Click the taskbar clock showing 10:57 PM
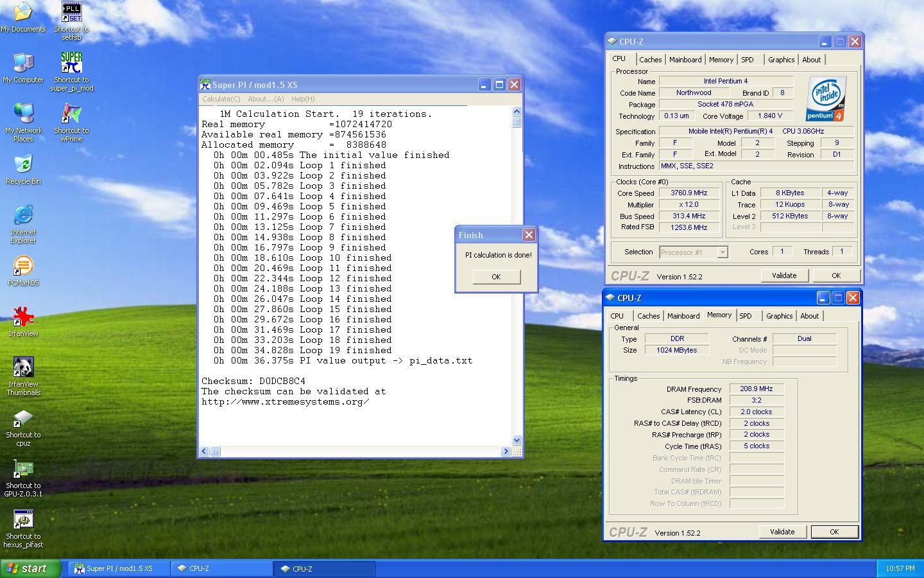The width and height of the screenshot is (924, 578). click(x=900, y=568)
